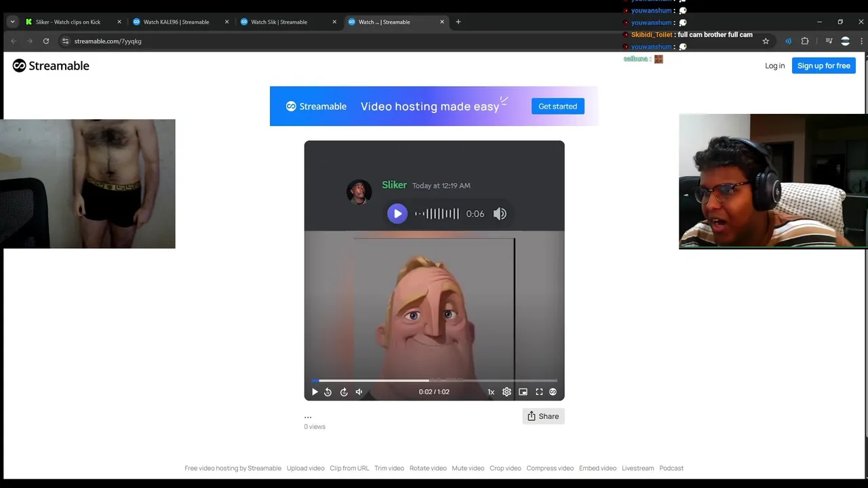Open the Podcast footer link
Viewport: 868px width, 488px height.
click(671, 468)
